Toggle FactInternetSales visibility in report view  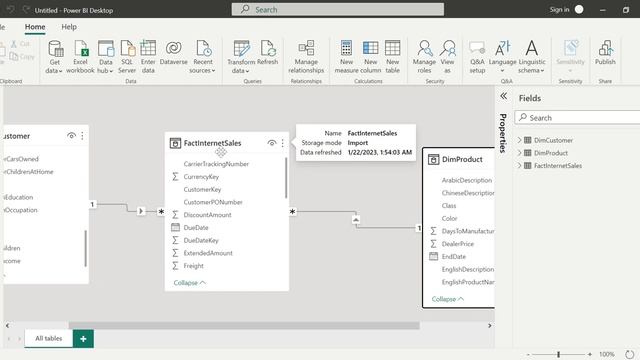[271, 143]
